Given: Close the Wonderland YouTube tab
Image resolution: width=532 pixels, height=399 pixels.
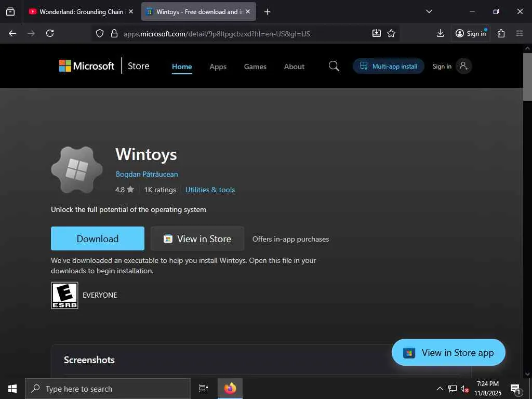Looking at the screenshot, I should pos(131,11).
